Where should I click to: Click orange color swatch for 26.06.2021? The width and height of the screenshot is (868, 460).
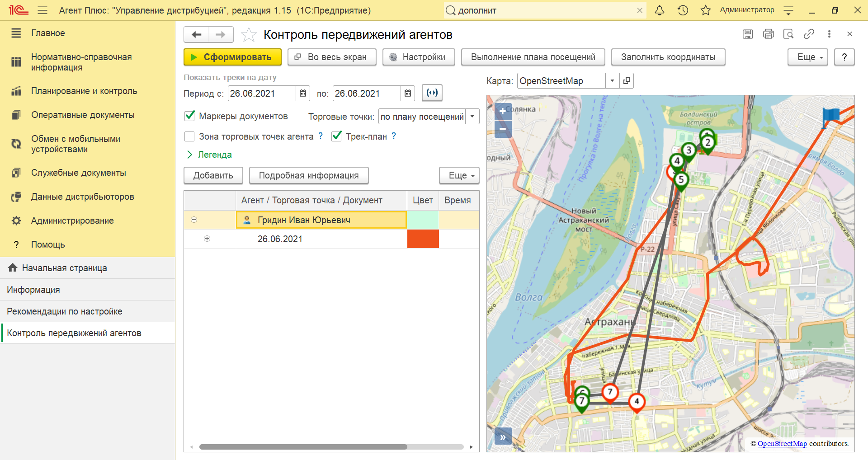423,239
